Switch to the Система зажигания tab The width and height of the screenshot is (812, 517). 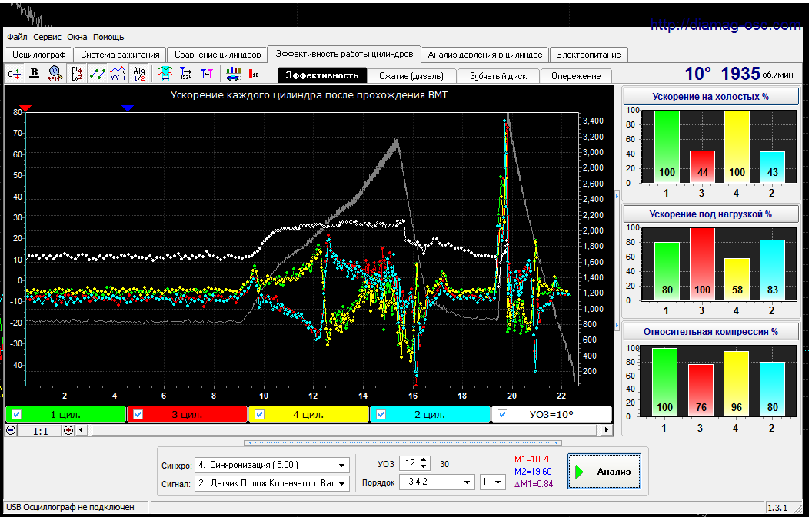pyautogui.click(x=120, y=55)
